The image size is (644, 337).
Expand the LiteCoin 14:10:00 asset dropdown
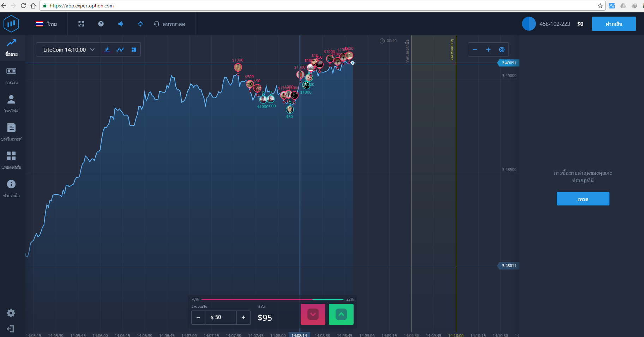tap(68, 50)
